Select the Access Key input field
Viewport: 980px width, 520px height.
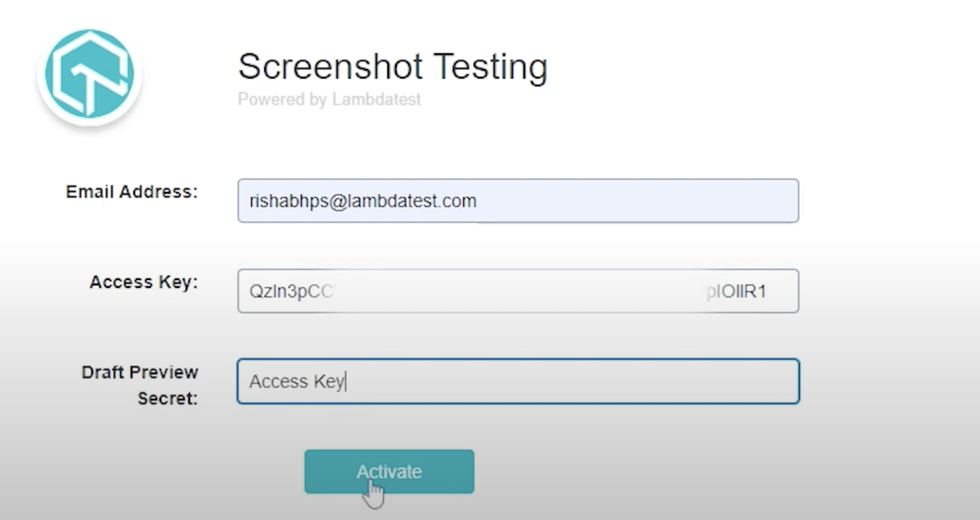pyautogui.click(x=518, y=291)
